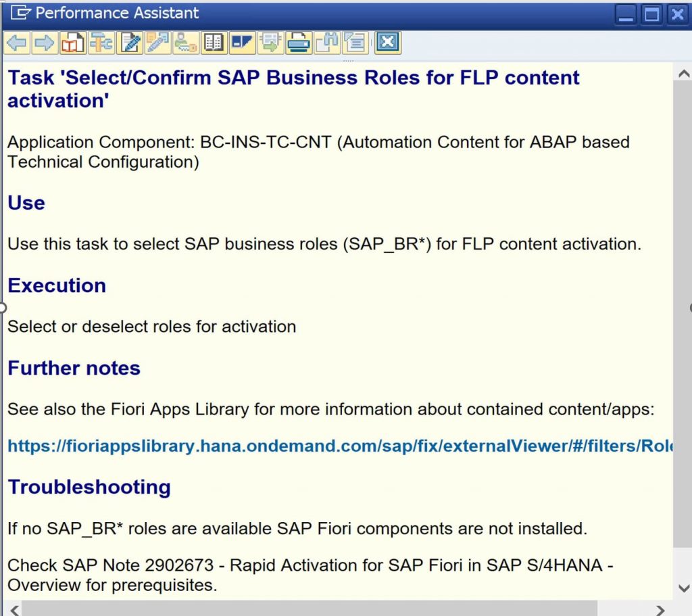Click the greyed document-with-green-arrow icon

pyautogui.click(x=270, y=43)
